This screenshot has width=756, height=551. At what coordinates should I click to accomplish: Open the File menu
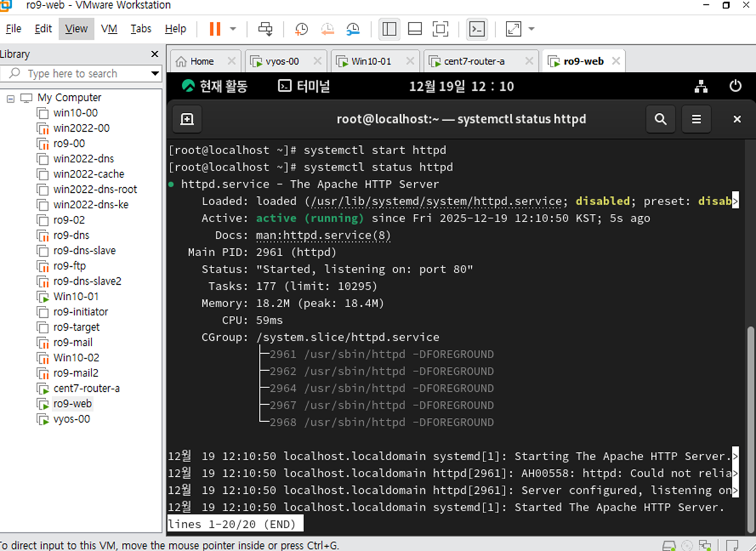(13, 29)
